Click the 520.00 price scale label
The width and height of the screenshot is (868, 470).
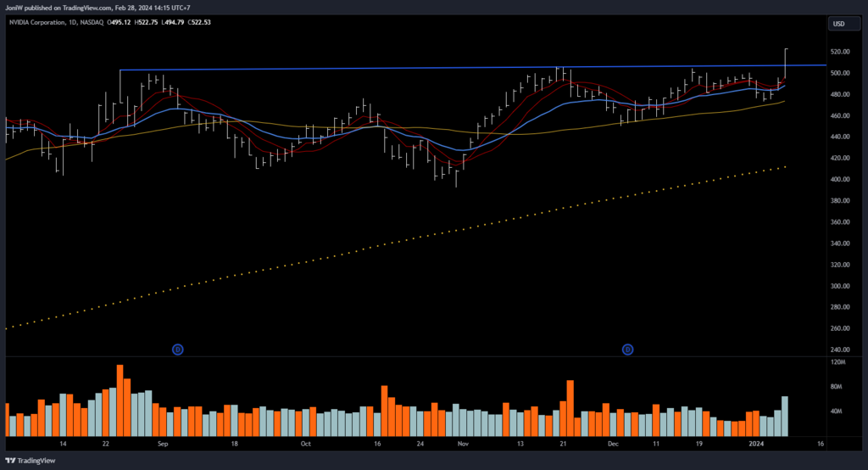(839, 52)
